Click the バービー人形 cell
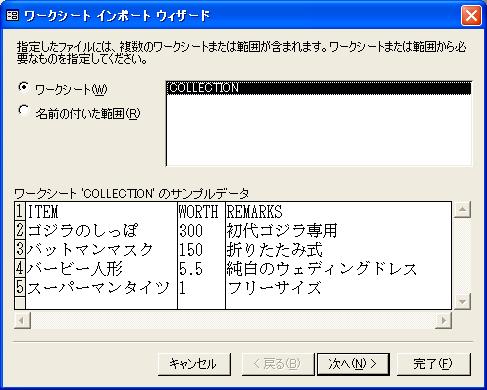This screenshot has height=390, width=487. pos(102,268)
